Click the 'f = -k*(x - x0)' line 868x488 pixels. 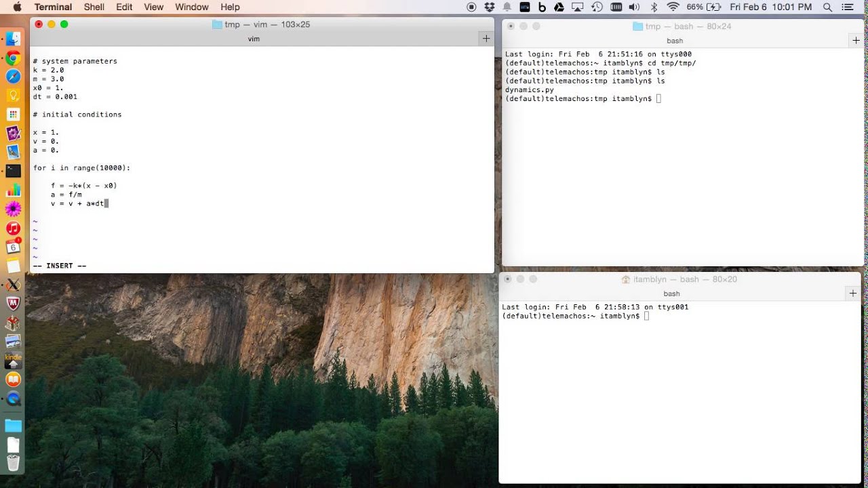83,186
